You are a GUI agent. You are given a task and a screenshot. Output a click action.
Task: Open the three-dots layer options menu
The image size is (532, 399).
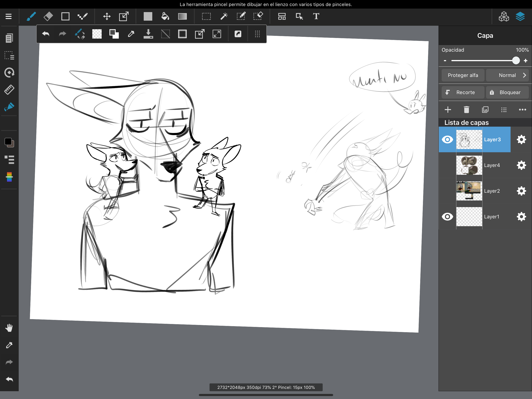point(522,110)
